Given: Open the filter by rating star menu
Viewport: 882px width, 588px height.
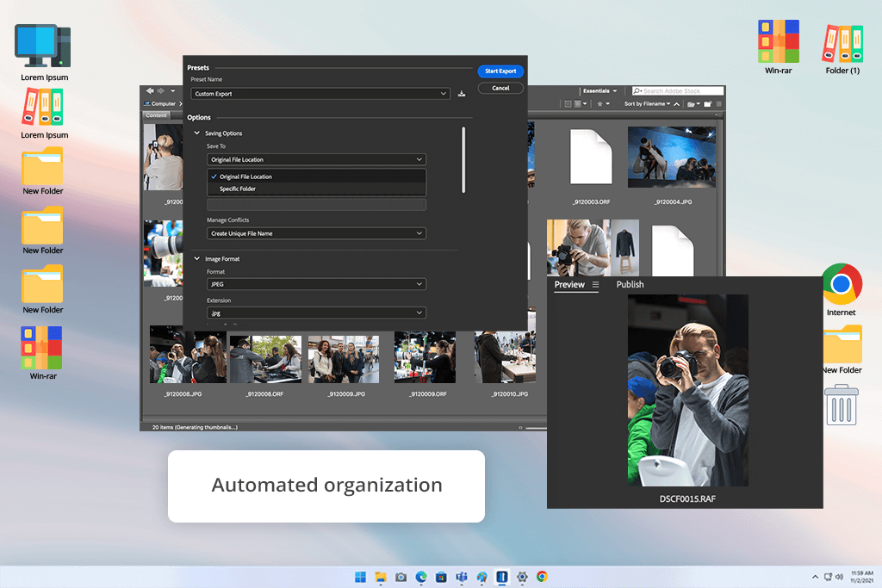Looking at the screenshot, I should pos(602,104).
